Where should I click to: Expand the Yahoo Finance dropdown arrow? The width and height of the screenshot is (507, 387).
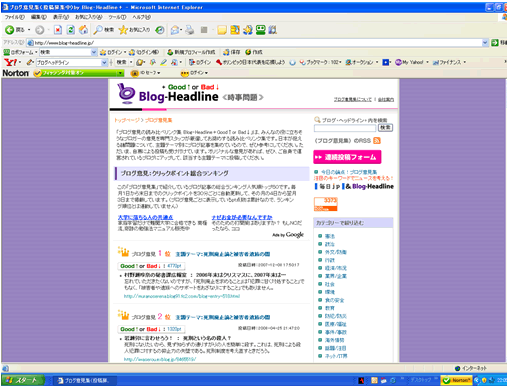click(x=464, y=62)
